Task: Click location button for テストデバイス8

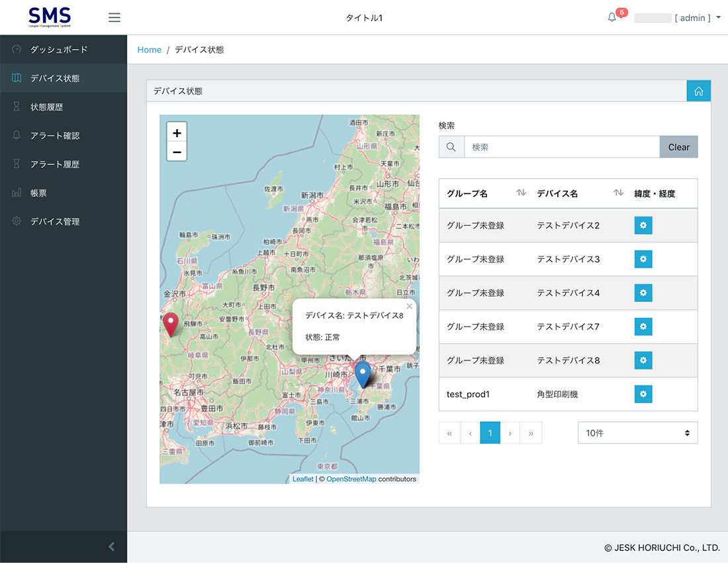Action: coord(643,360)
